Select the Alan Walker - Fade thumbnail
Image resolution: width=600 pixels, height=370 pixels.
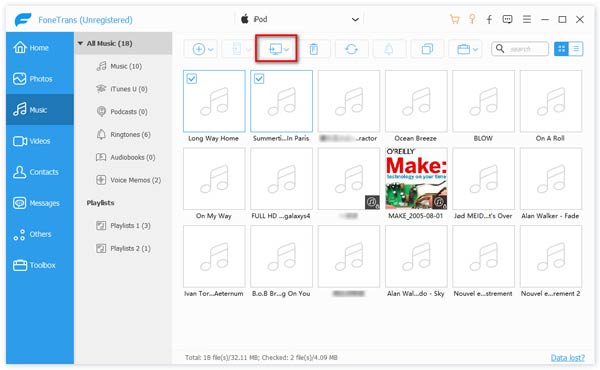[x=551, y=179]
